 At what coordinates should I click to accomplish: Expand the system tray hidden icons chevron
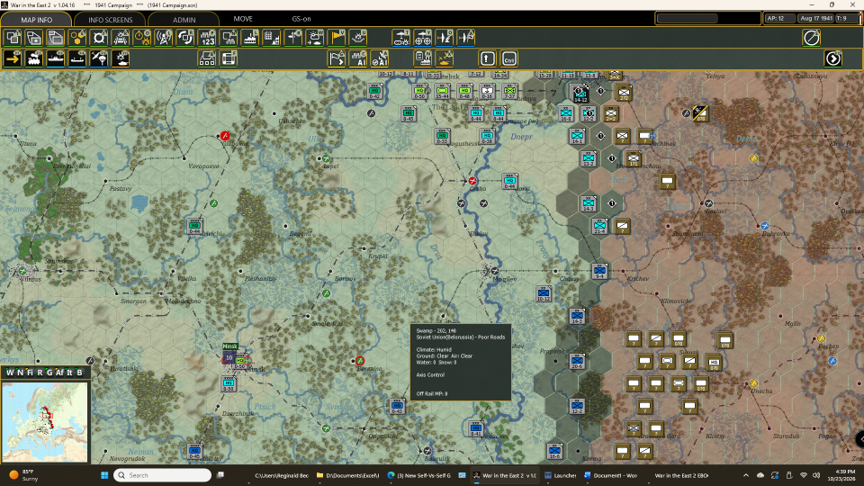point(746,475)
